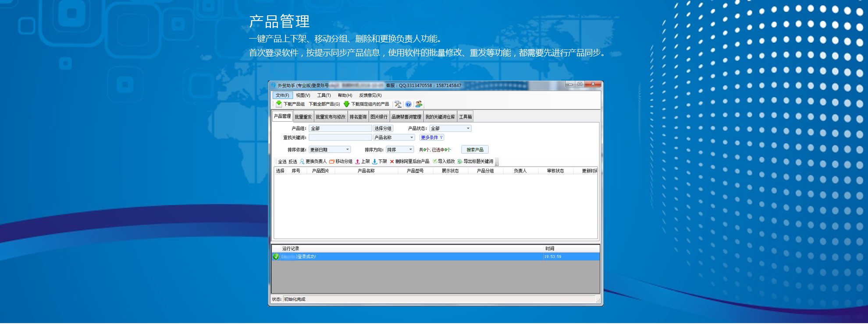
Task: Switch to 批量发布与修改 tab
Action: [331, 117]
